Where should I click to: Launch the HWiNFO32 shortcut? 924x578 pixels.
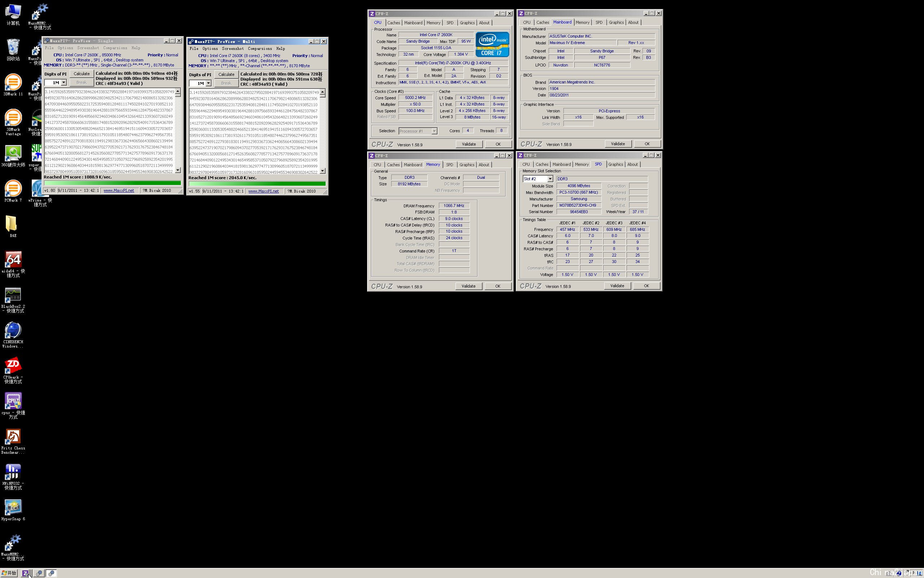point(13,477)
